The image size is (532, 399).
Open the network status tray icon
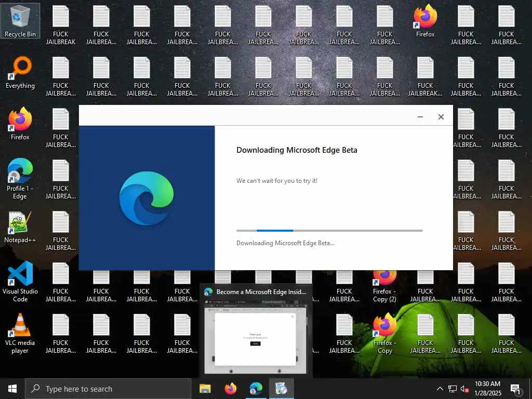click(x=453, y=389)
